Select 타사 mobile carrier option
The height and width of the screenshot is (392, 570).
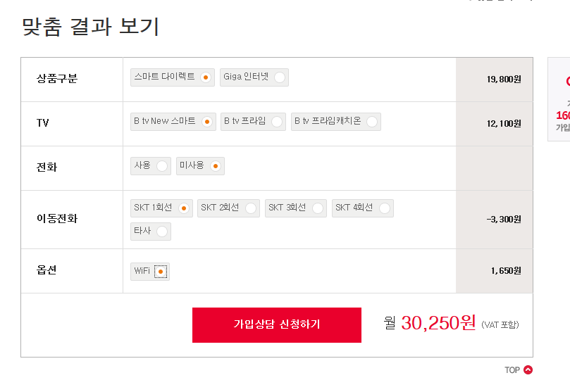click(162, 232)
